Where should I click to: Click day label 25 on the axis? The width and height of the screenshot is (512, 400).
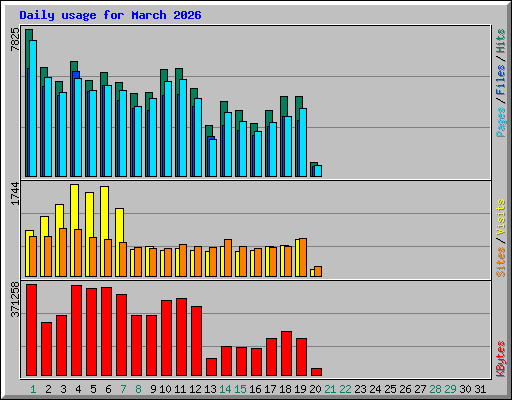click(390, 389)
